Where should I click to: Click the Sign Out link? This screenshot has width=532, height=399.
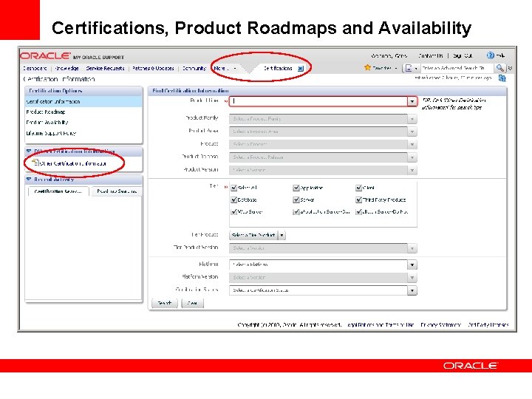(x=463, y=55)
